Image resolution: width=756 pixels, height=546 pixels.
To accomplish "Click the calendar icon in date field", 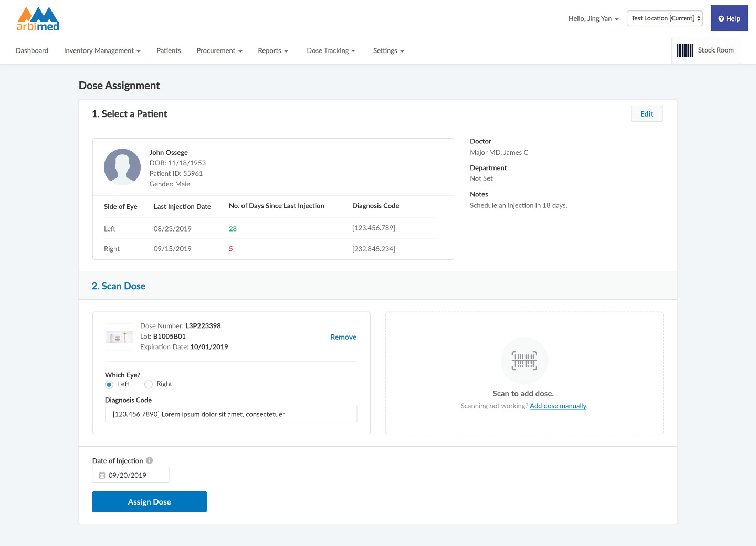I will click(x=102, y=475).
